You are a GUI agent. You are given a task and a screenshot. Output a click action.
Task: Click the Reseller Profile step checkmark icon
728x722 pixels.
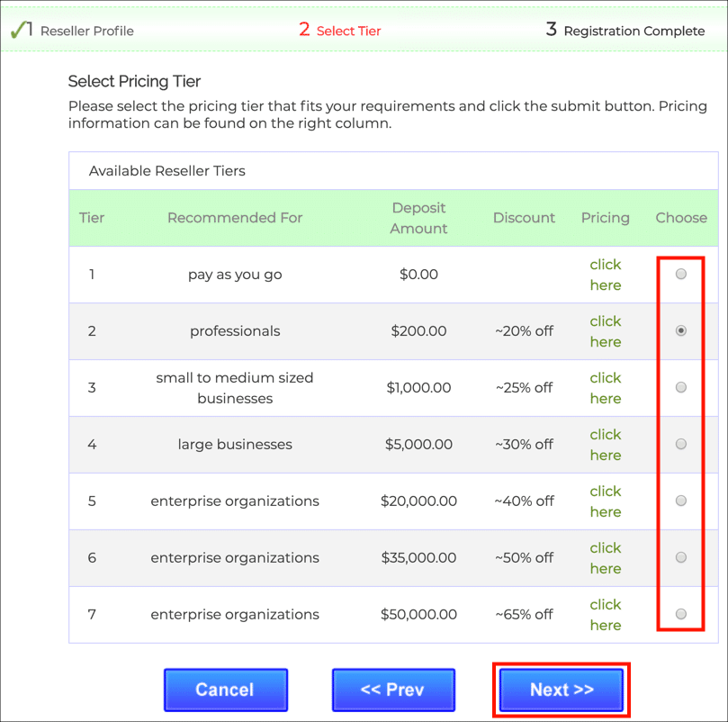point(19,31)
